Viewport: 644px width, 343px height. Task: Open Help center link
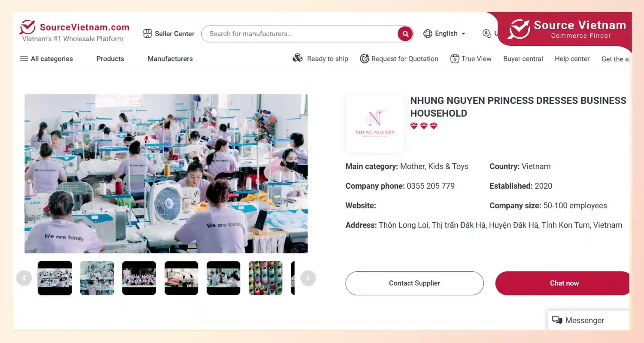point(572,59)
